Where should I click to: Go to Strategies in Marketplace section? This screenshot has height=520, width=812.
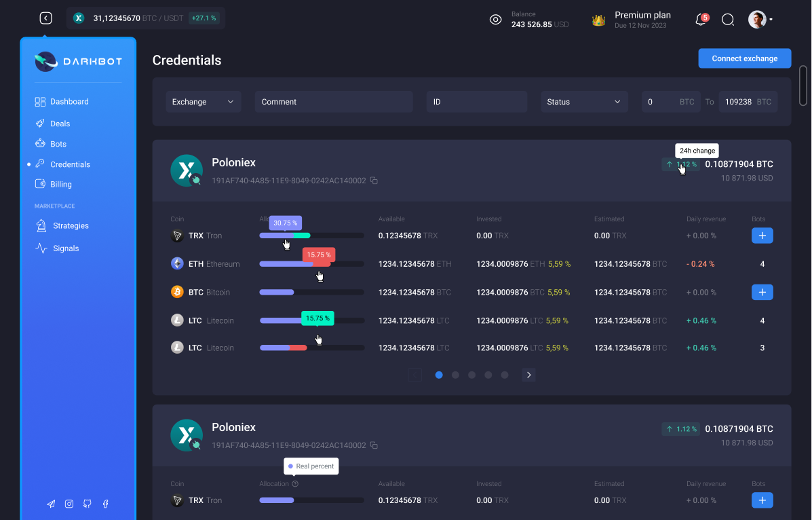click(x=70, y=225)
